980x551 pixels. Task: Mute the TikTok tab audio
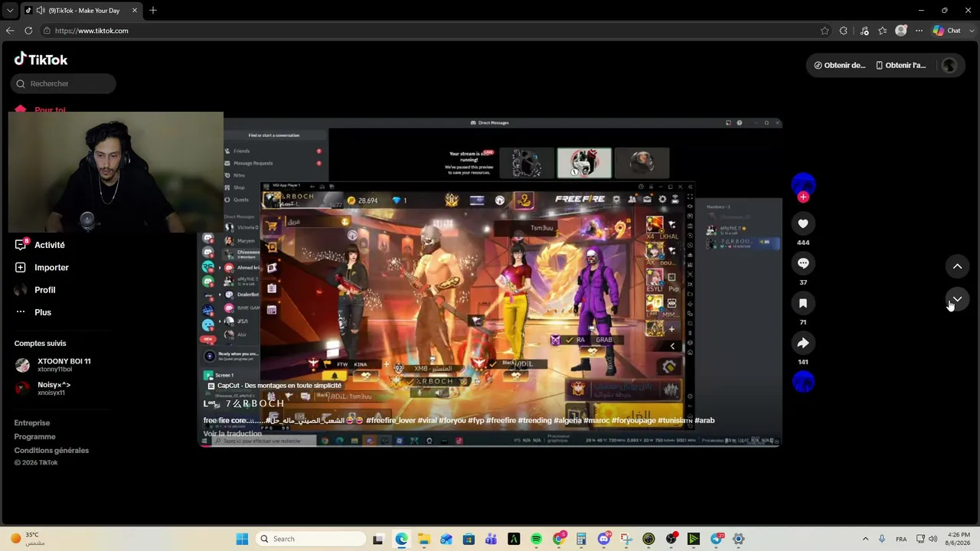[x=39, y=10]
